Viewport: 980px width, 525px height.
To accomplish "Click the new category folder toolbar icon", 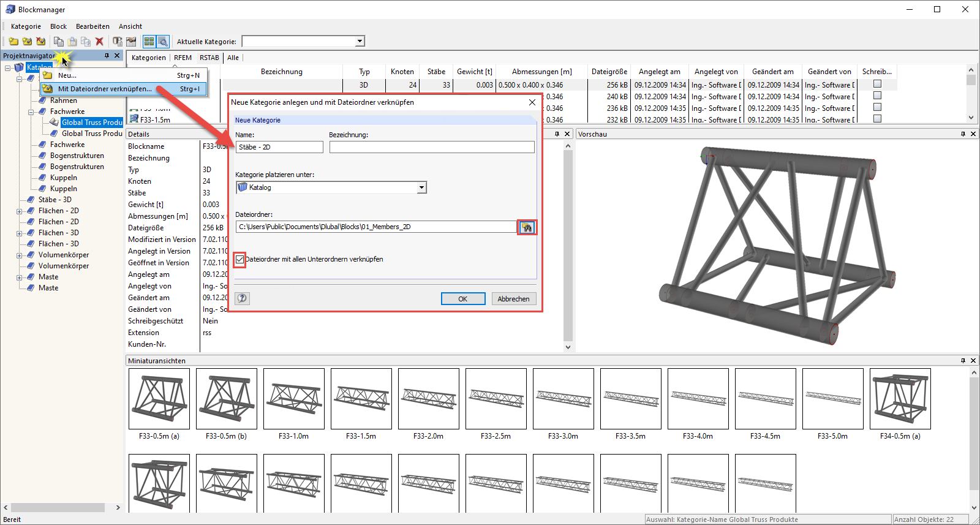I will [13, 42].
